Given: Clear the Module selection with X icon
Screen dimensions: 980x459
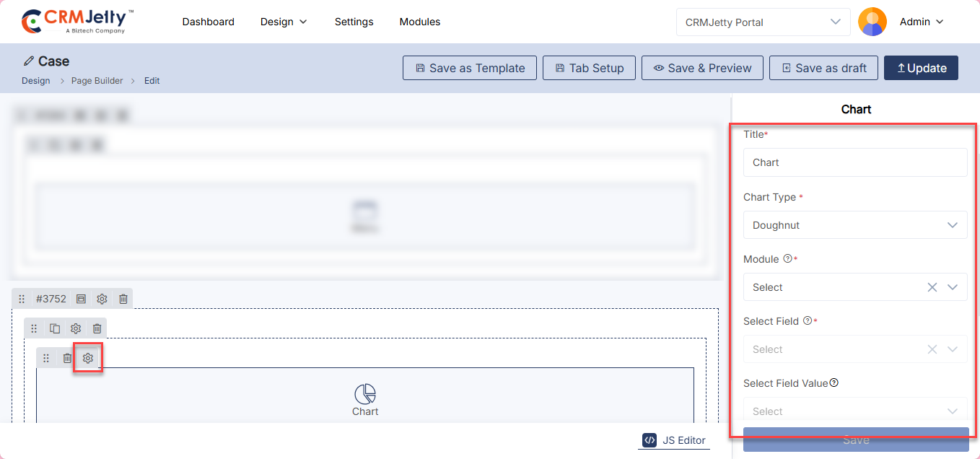Looking at the screenshot, I should (x=932, y=287).
